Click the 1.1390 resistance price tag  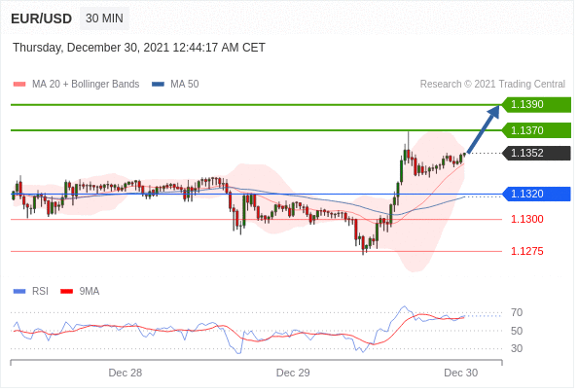(x=536, y=105)
